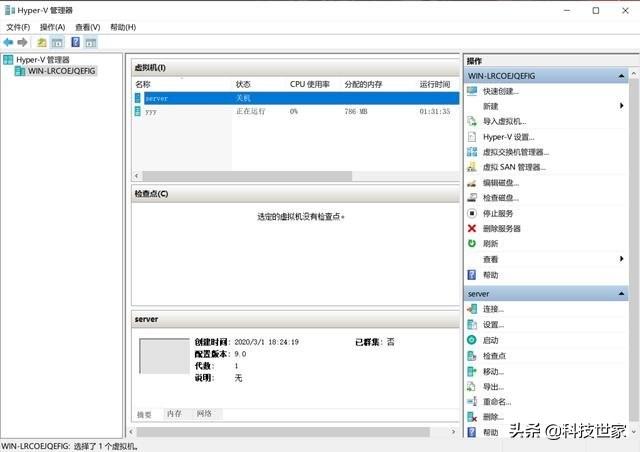The width and height of the screenshot is (640, 452).
Task: Click the 检查磁盘 icon
Action: pos(472,198)
